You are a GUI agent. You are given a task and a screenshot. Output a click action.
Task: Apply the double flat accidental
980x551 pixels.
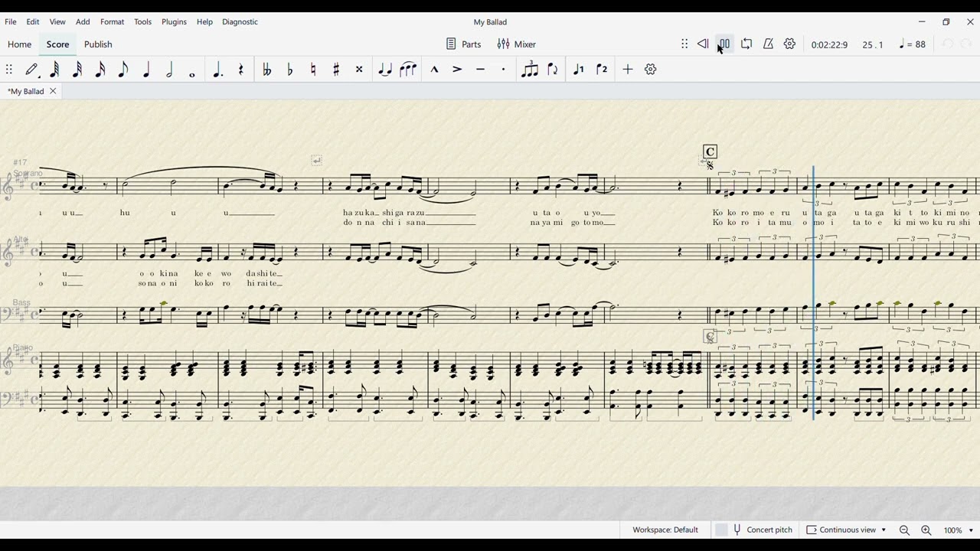[266, 70]
